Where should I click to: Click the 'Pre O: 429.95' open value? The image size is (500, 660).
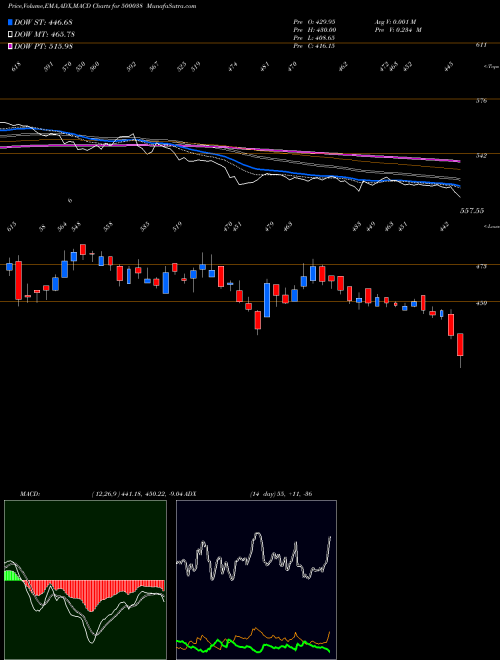(314, 21)
